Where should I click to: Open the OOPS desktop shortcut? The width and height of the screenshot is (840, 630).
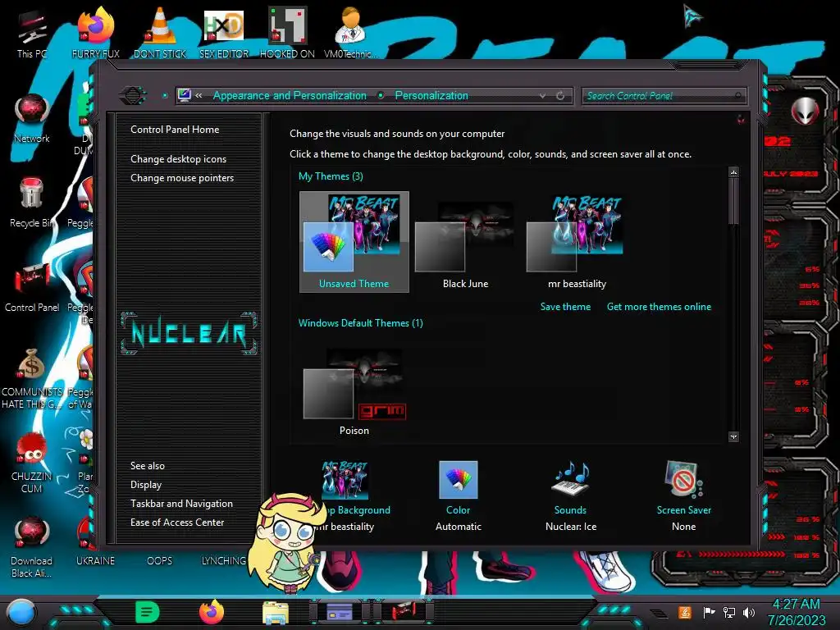coord(160,560)
